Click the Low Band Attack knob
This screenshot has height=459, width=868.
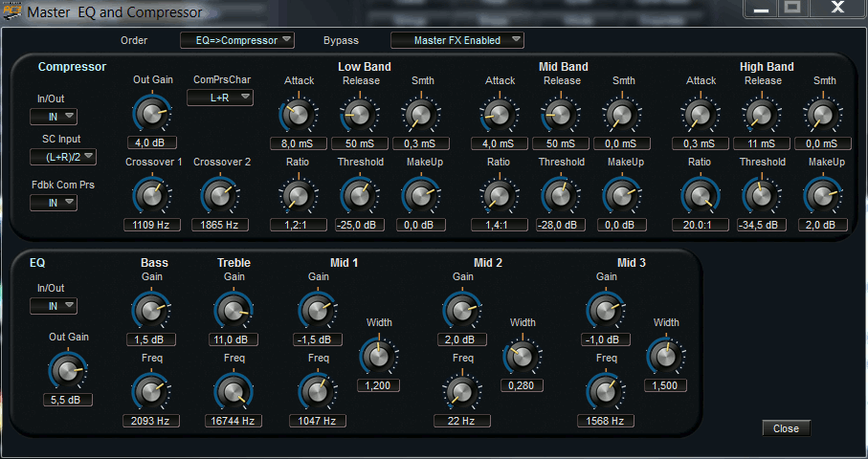[298, 115]
